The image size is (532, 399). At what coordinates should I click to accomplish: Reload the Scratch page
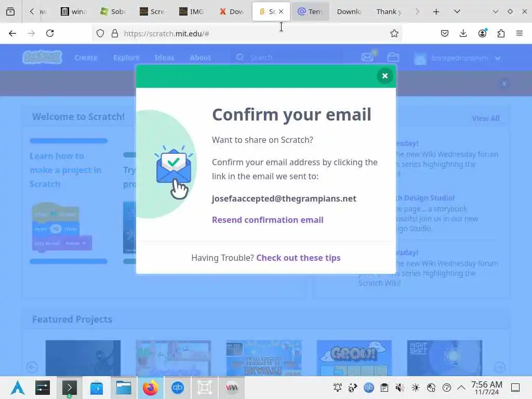(x=50, y=33)
